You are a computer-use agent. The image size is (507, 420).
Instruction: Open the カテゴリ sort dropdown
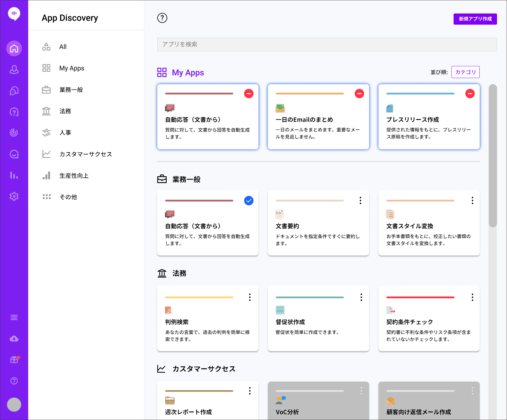(x=465, y=72)
